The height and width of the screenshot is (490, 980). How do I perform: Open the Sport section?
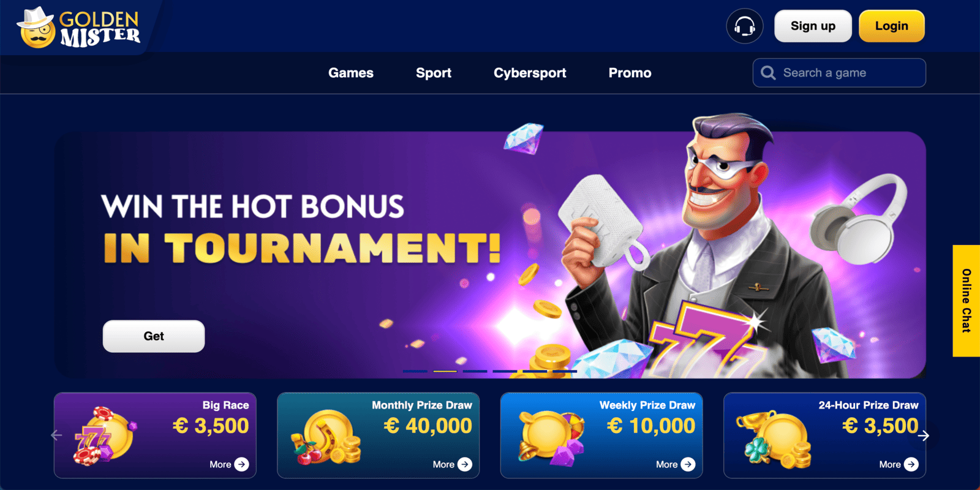coord(434,73)
